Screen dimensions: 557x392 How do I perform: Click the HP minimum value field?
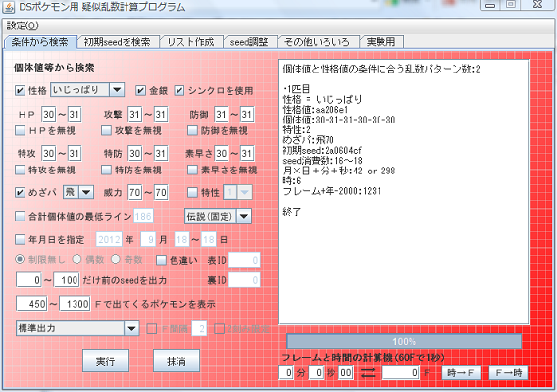coord(49,114)
